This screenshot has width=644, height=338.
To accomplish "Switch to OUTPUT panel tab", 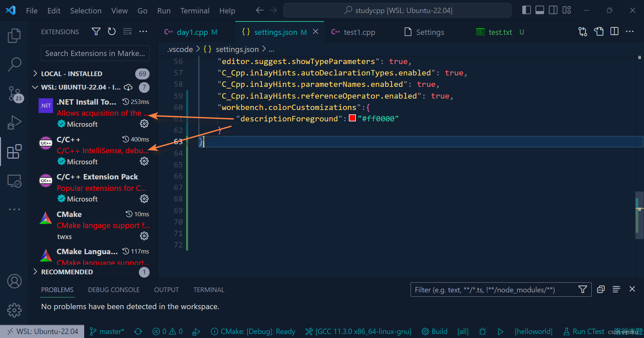I will click(x=166, y=290).
